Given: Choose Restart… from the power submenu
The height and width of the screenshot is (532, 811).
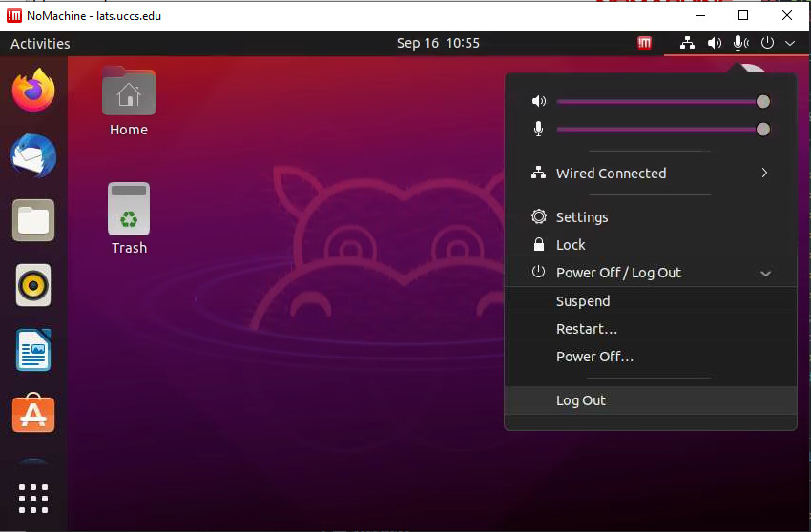Looking at the screenshot, I should tap(650, 329).
